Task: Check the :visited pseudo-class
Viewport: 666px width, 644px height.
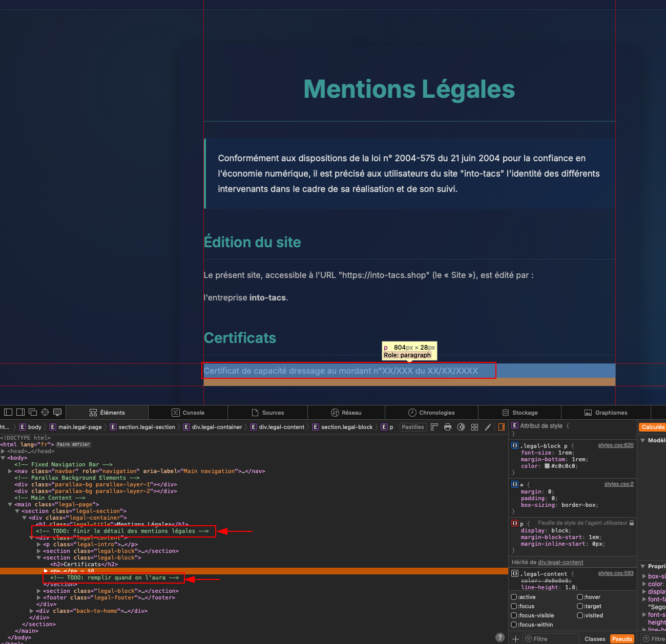Action: 580,615
